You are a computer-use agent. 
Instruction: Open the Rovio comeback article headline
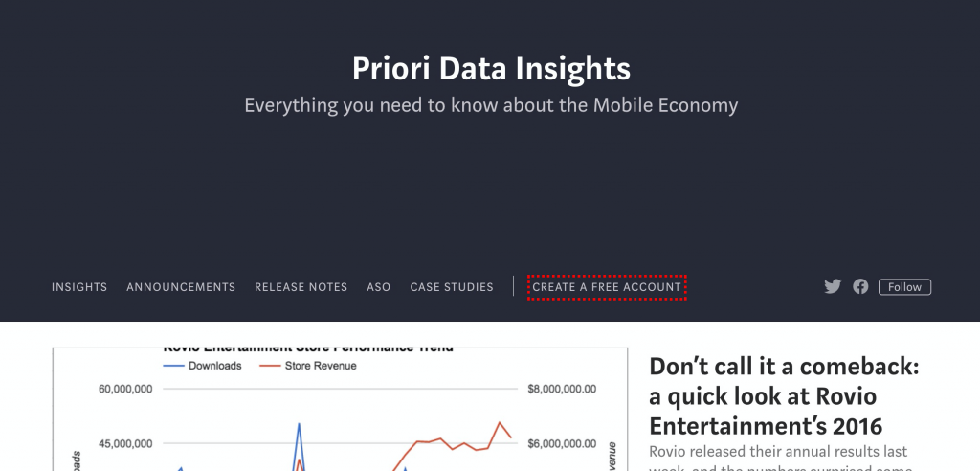click(783, 395)
